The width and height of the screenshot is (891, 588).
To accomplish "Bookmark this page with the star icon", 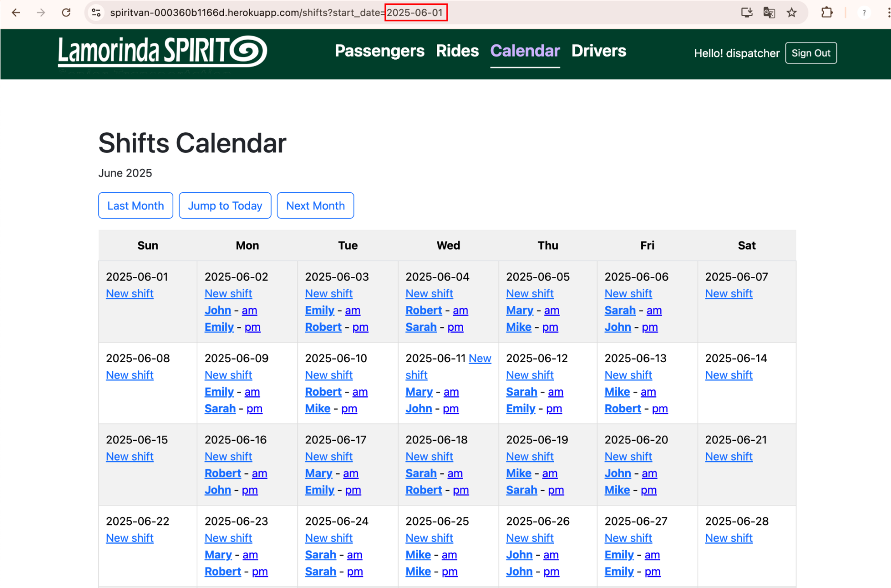I will pos(792,12).
